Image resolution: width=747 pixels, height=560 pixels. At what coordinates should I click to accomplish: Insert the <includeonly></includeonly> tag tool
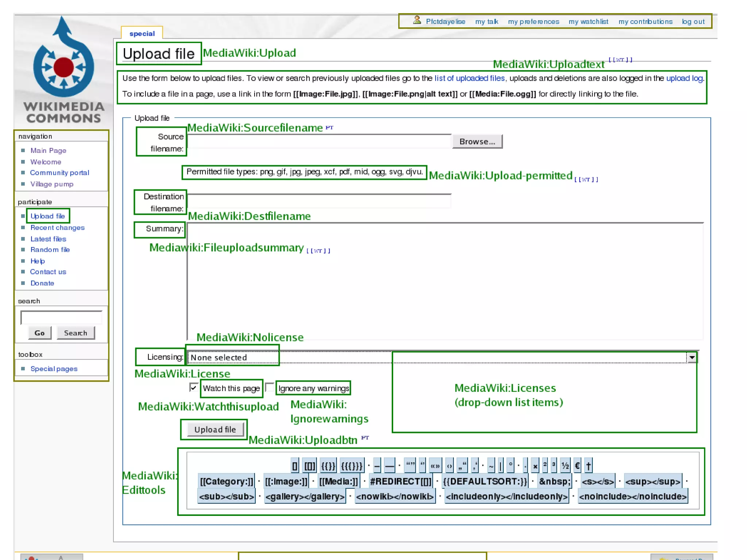pos(507,497)
